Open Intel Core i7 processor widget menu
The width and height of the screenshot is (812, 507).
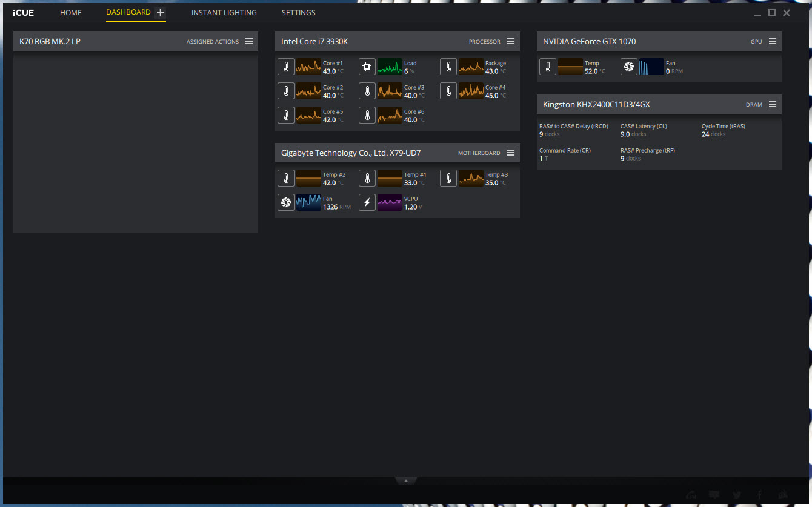click(511, 41)
